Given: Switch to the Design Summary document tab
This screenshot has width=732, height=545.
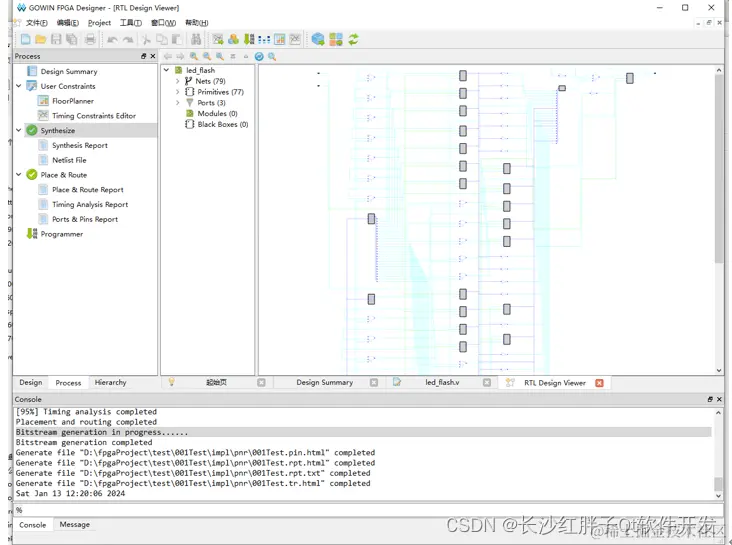Looking at the screenshot, I should click(x=325, y=382).
